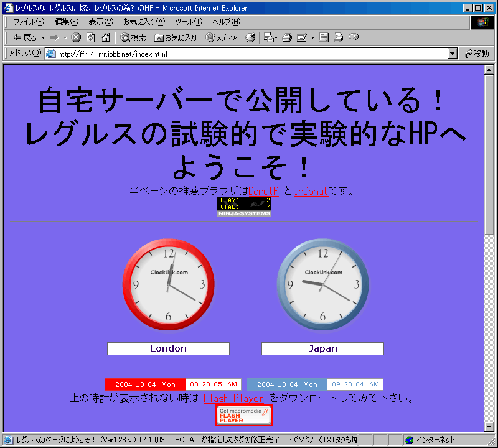
Task: Open the 編集(E) menu
Action: 67,22
